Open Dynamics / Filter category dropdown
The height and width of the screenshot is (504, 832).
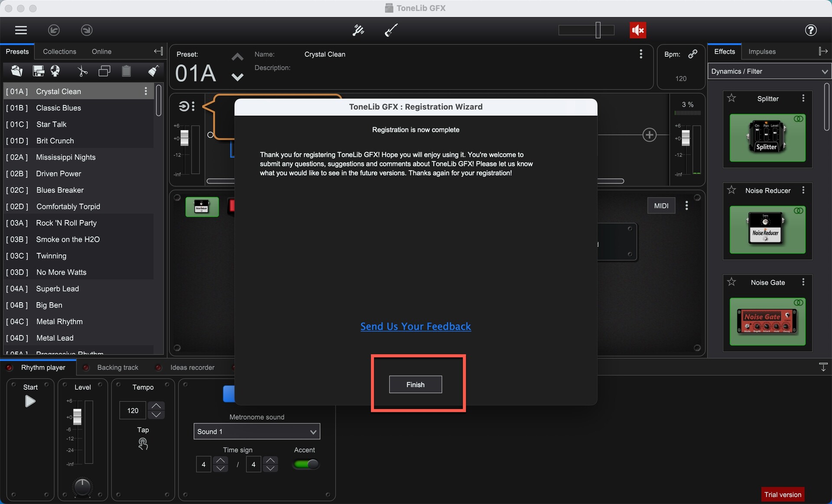click(769, 71)
